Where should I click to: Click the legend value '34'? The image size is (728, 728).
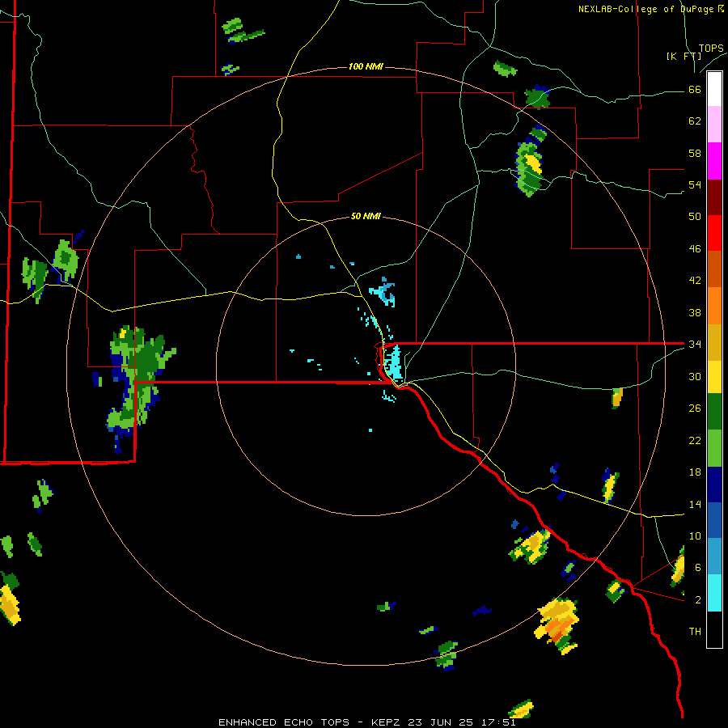click(695, 345)
